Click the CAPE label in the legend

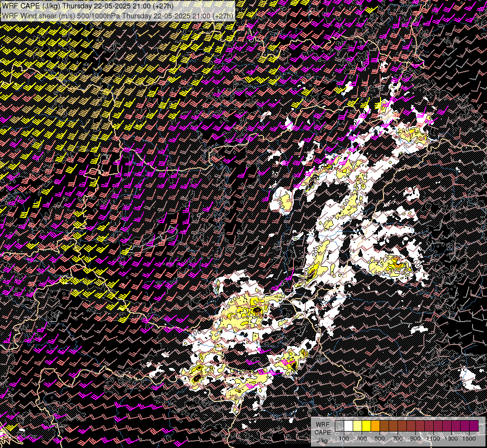[323, 433]
